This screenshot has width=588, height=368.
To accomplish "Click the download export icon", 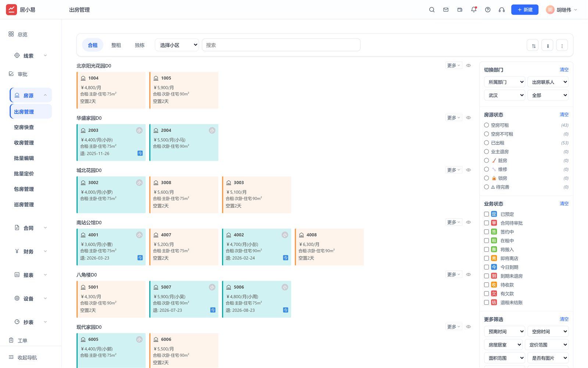I will (x=548, y=46).
